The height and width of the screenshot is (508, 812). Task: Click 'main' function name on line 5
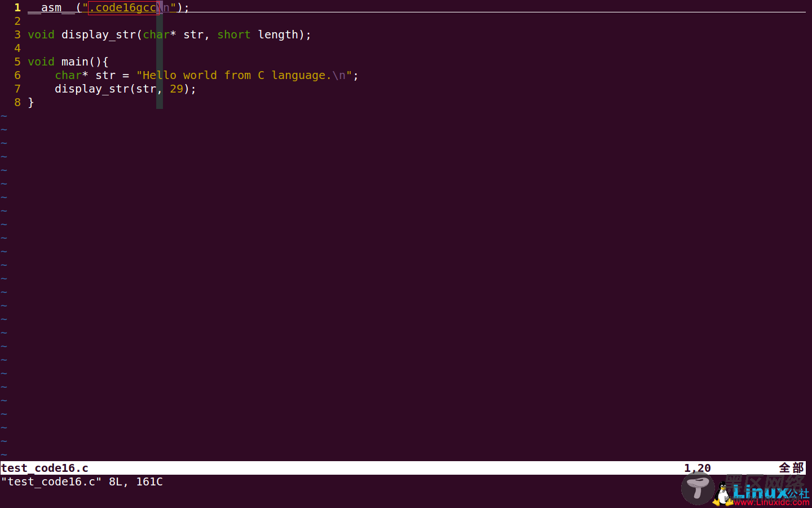pyautogui.click(x=75, y=62)
